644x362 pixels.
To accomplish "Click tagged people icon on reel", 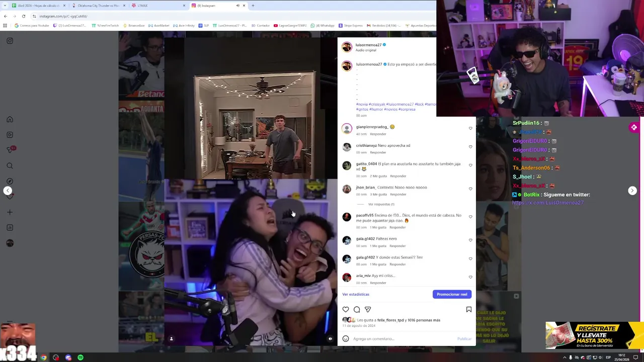I will tap(171, 339).
